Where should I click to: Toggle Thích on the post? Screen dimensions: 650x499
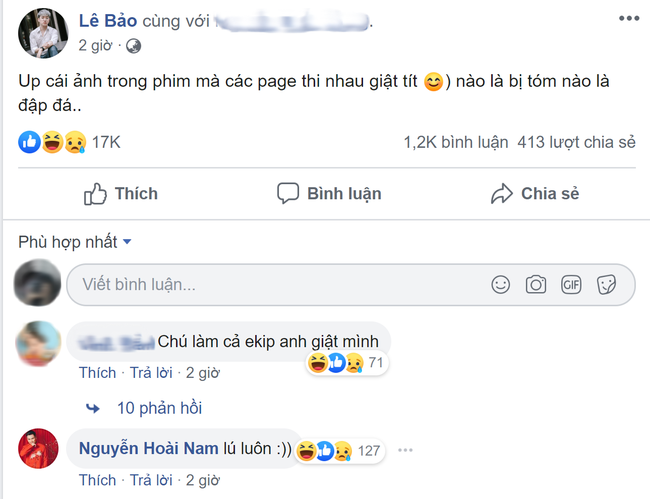coord(121,194)
